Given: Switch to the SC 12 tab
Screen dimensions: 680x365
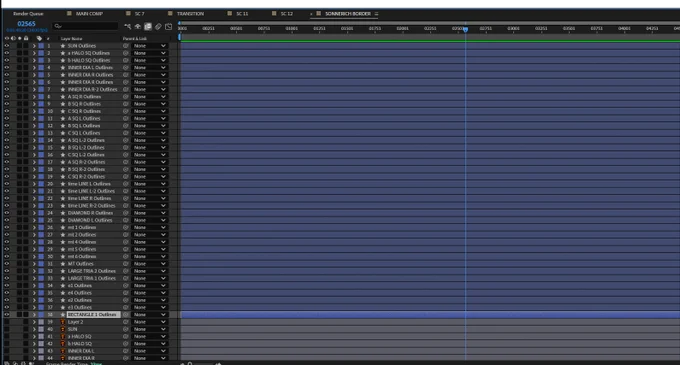Looking at the screenshot, I should 286,14.
